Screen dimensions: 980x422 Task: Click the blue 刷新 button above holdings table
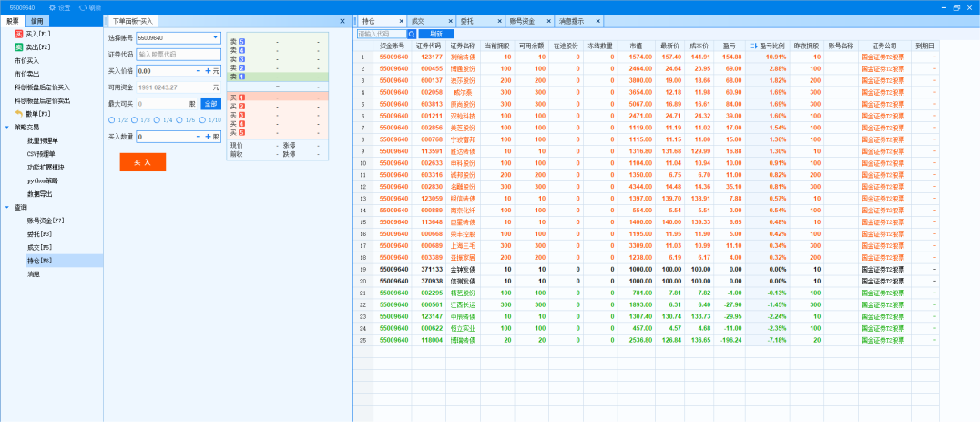click(436, 34)
